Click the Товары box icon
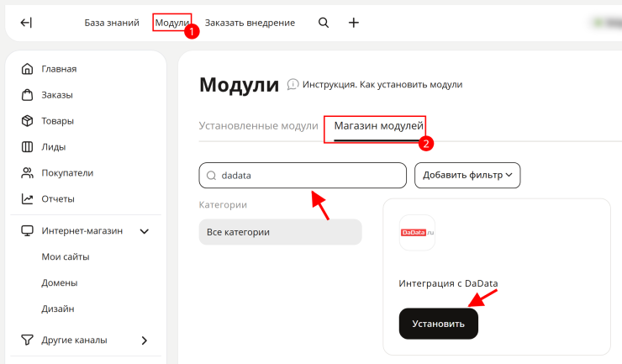 pos(27,121)
